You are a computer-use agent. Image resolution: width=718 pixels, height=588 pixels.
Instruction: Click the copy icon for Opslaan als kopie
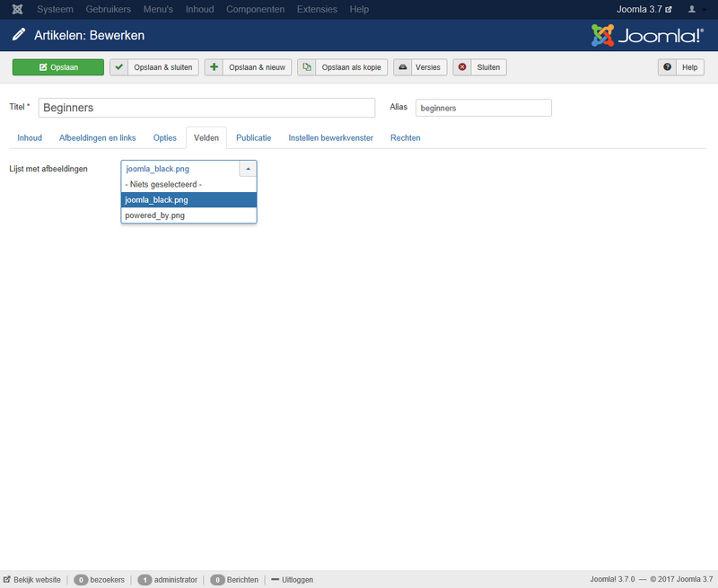point(307,67)
